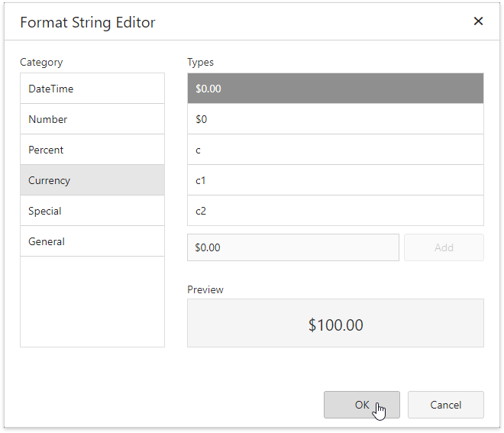Select the 'c2' format type
The image size is (504, 433).
(x=335, y=211)
